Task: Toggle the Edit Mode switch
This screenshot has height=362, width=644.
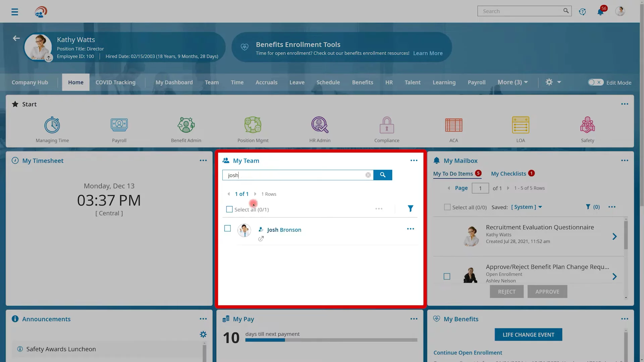Action: tap(595, 82)
